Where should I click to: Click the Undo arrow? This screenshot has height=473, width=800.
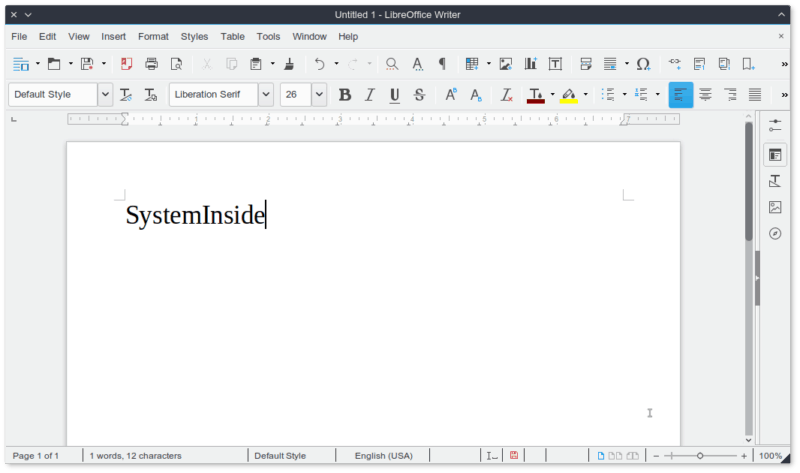click(319, 64)
